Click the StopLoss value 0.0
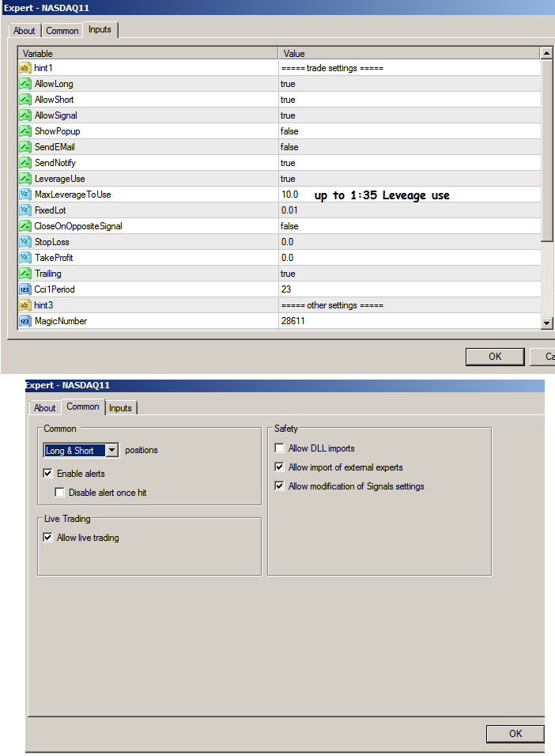Viewport: 555px width, 756px height. tap(288, 242)
